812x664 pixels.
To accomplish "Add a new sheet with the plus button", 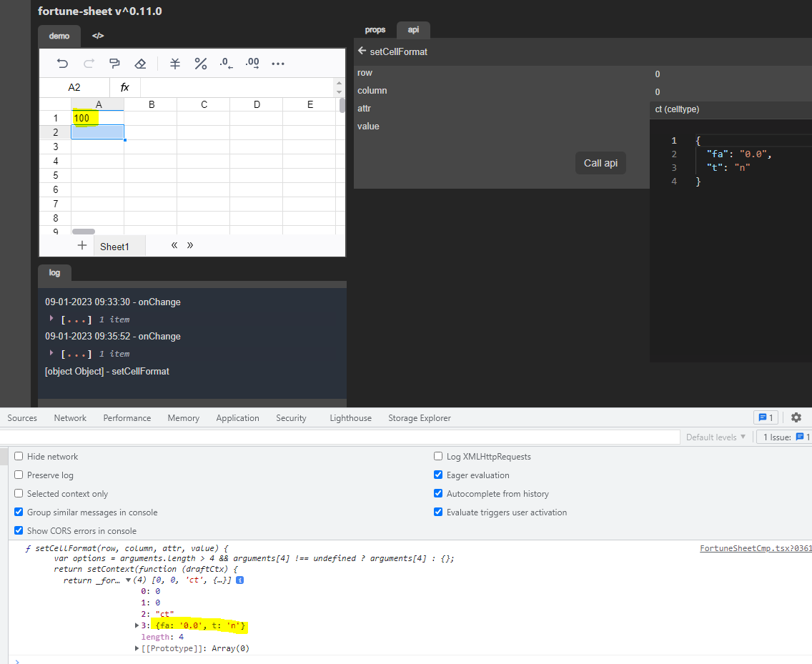I will click(82, 245).
